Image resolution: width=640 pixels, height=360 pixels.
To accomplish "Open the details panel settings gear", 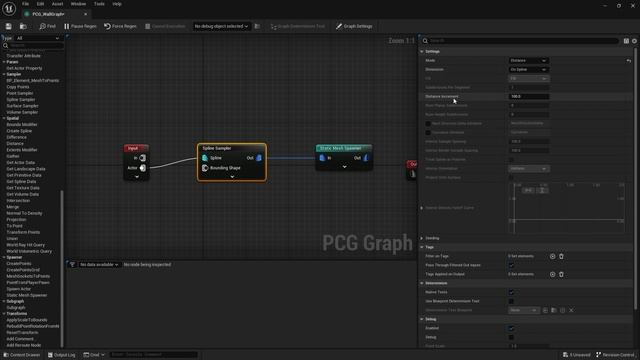I will [x=634, y=41].
